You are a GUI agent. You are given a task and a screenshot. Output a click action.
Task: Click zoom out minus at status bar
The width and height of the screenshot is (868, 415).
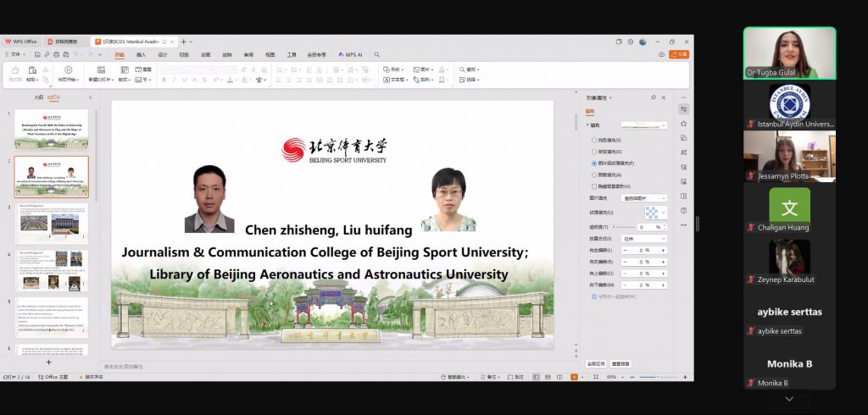[634, 377]
